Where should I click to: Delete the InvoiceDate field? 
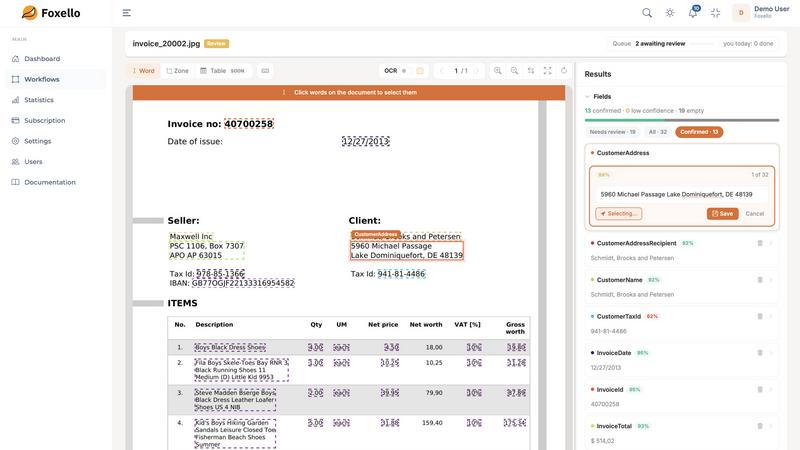tap(760, 353)
